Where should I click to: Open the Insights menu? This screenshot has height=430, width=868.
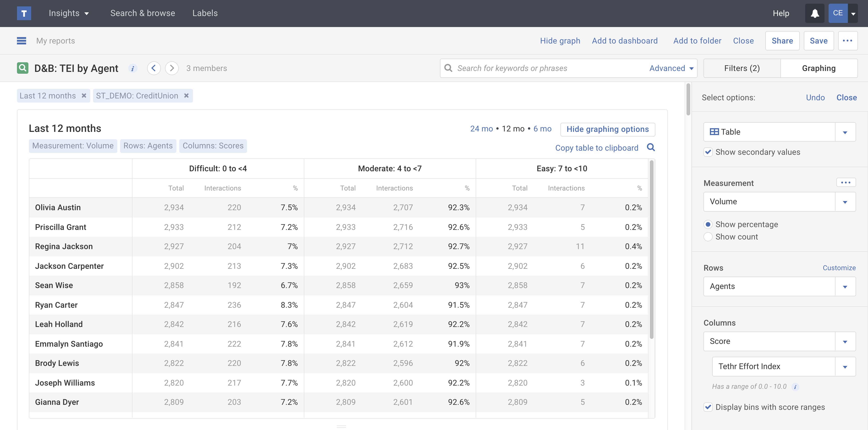[x=69, y=14]
